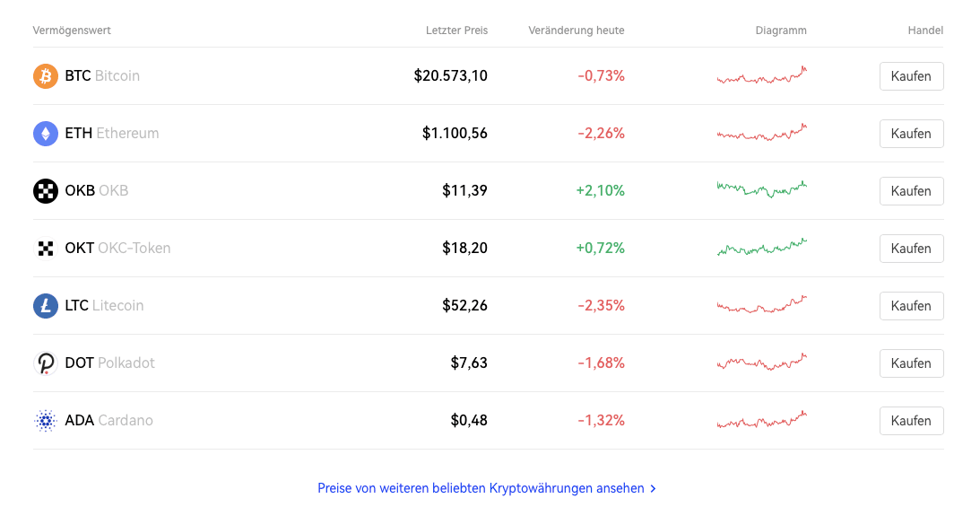
Task: Click the Letzter Preis column header
Action: [456, 31]
